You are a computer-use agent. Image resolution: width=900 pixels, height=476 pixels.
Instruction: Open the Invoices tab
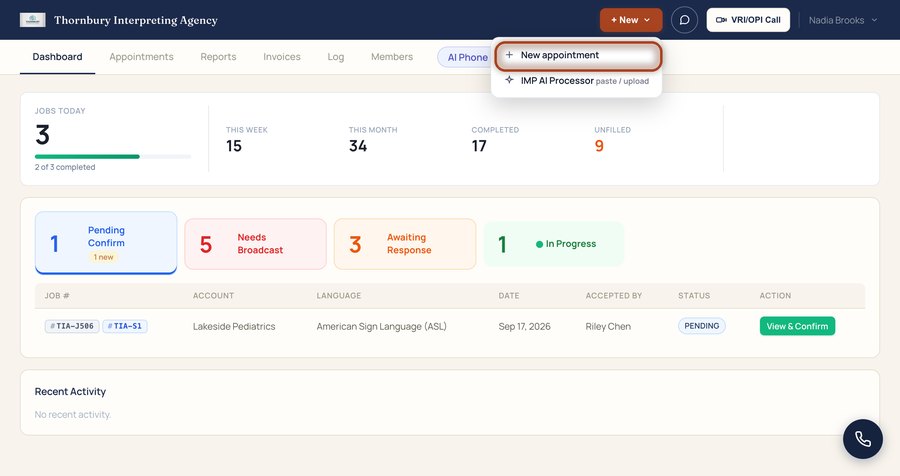click(x=282, y=57)
